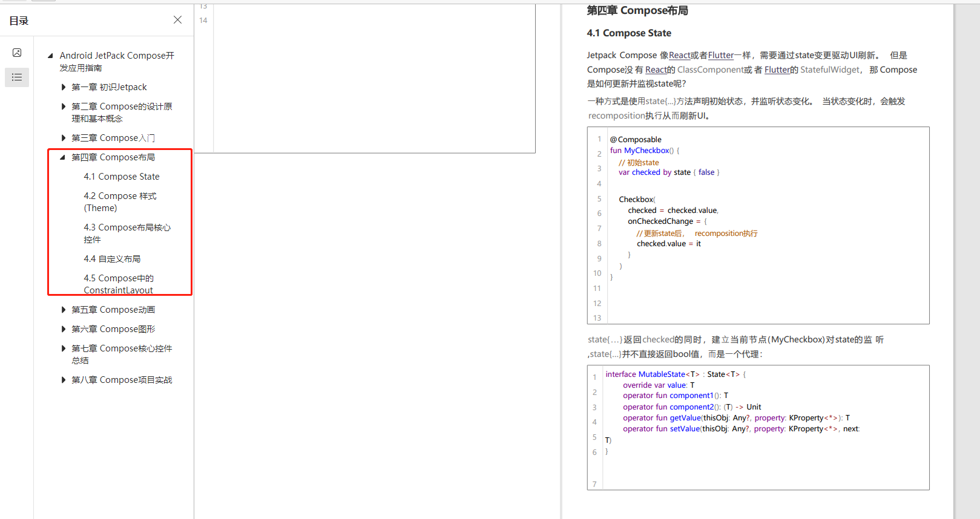
Task: Jump to 4.5 Compose中的ConstraintLayout section
Action: point(119,284)
